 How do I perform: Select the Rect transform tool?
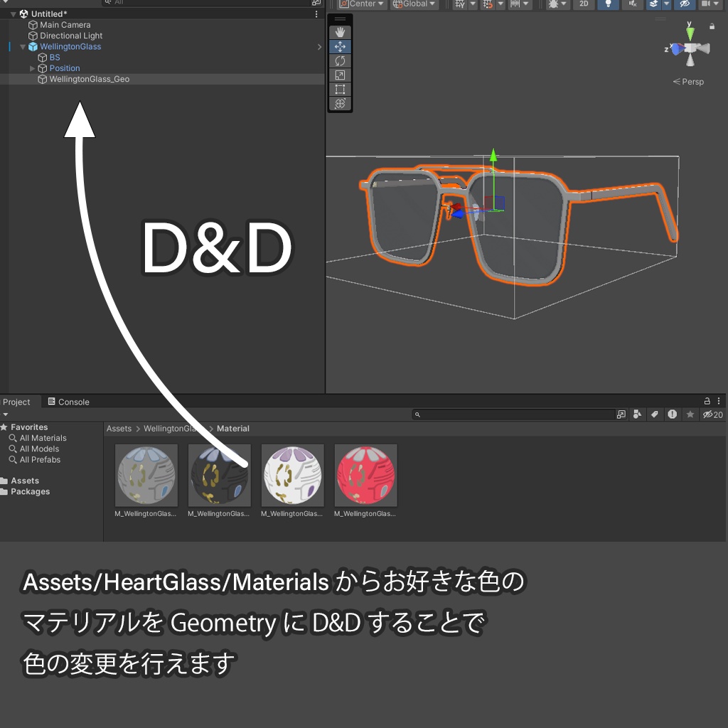tap(340, 89)
